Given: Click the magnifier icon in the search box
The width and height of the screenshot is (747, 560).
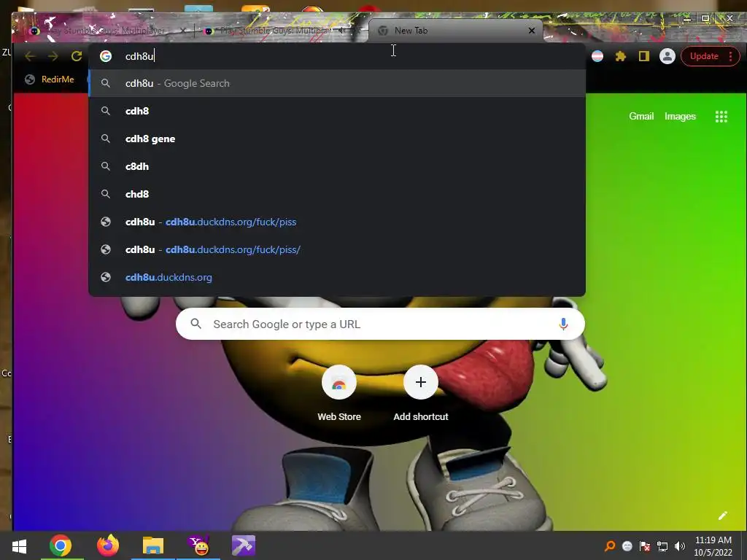Looking at the screenshot, I should 196,324.
